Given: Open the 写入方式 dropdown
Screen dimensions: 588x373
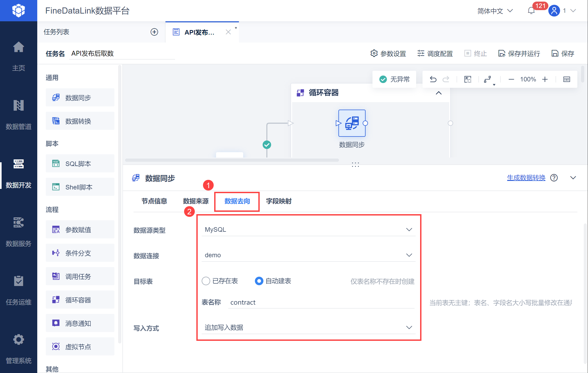Looking at the screenshot, I should tap(308, 328).
